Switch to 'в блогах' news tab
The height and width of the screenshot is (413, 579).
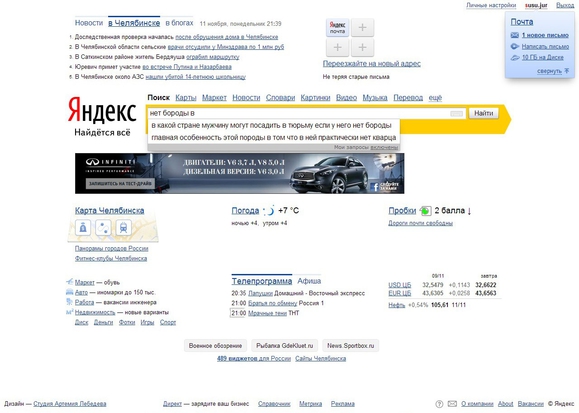point(179,23)
